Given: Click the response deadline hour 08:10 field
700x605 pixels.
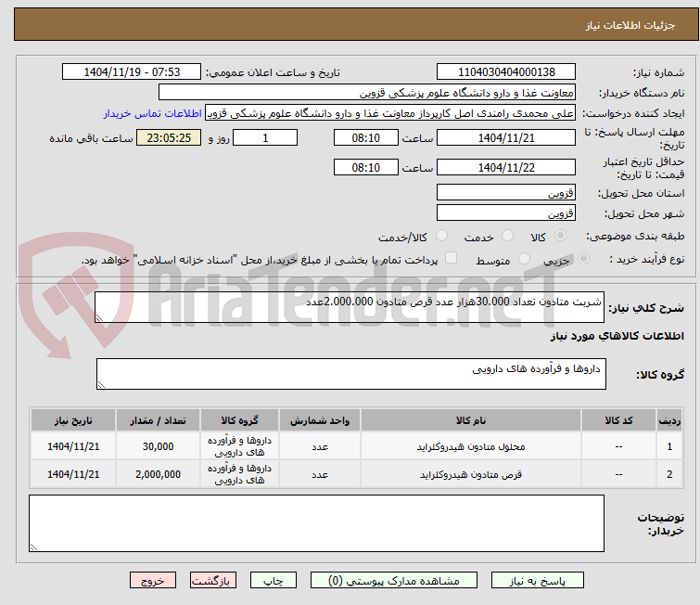Looking at the screenshot, I should (x=366, y=137).
